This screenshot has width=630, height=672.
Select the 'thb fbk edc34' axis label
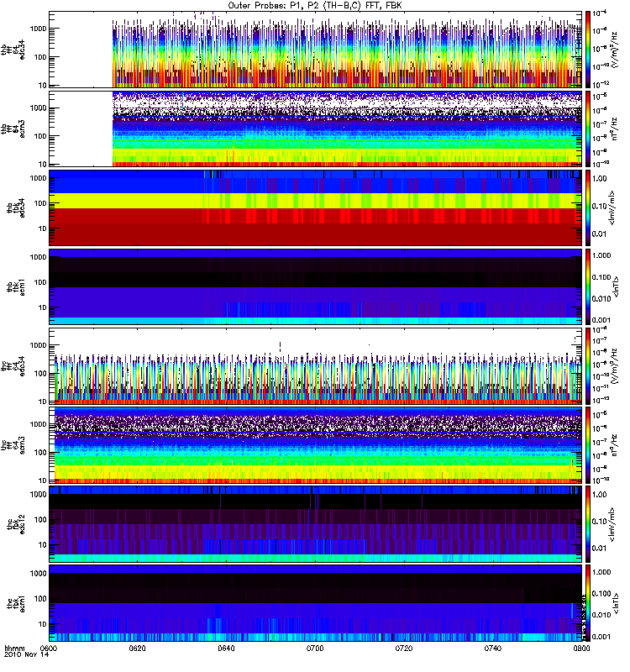coord(16,207)
